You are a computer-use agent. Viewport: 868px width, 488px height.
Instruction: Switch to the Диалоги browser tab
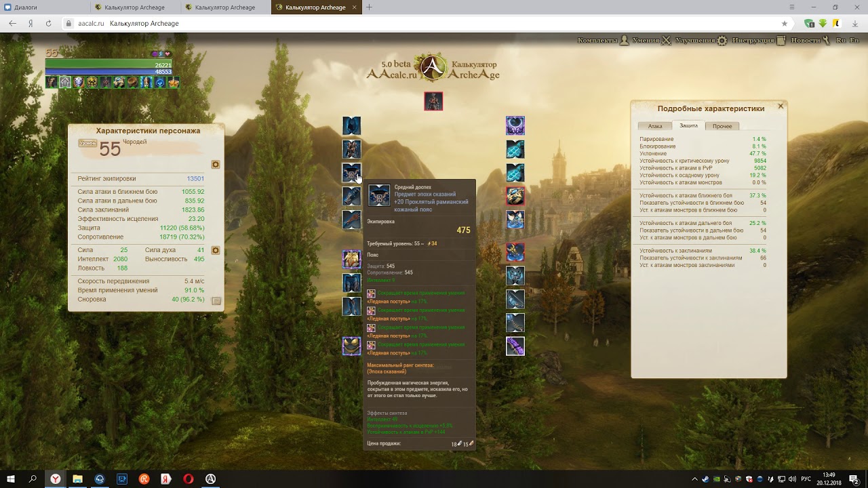44,7
